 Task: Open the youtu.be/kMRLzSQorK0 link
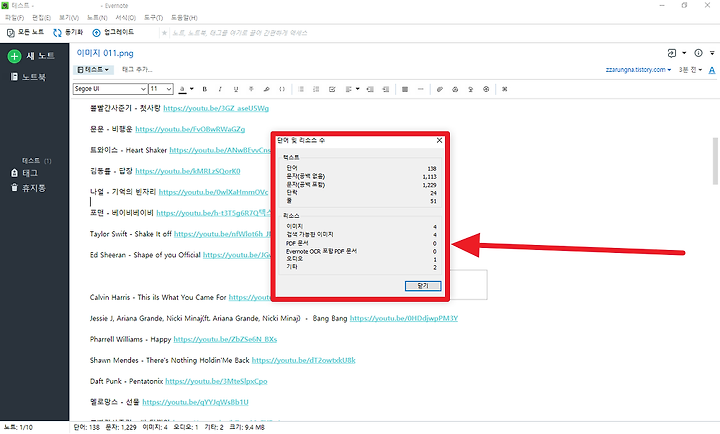[188, 171]
